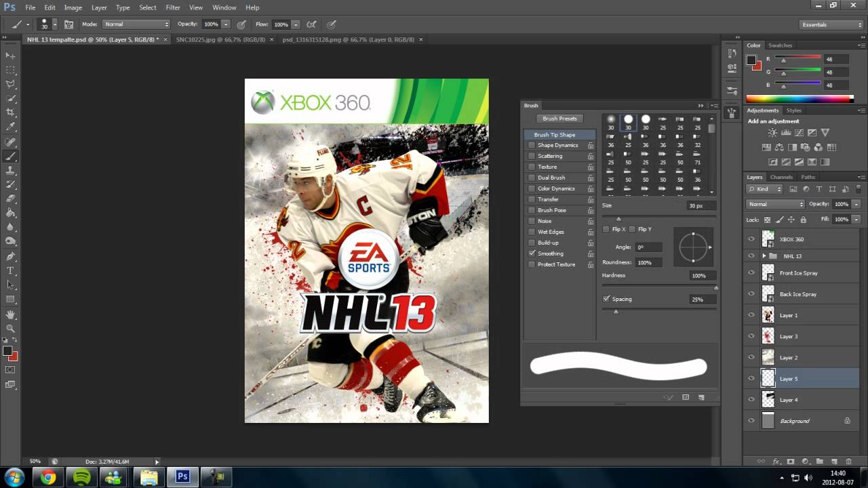868x488 pixels.
Task: Hide the Background layer
Action: click(x=751, y=421)
